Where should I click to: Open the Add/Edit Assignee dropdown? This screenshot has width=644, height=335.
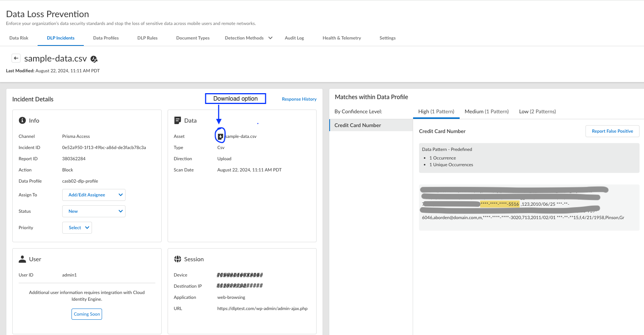point(93,195)
